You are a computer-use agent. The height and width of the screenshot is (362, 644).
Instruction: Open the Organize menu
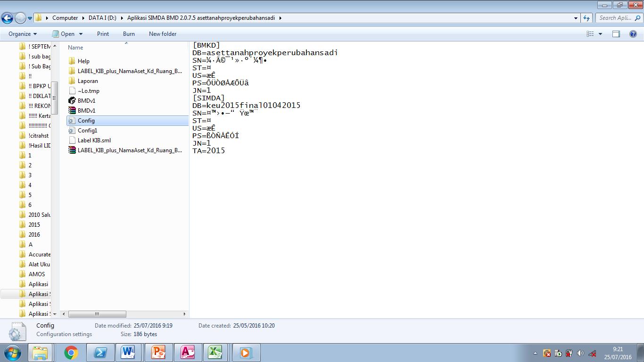point(23,34)
